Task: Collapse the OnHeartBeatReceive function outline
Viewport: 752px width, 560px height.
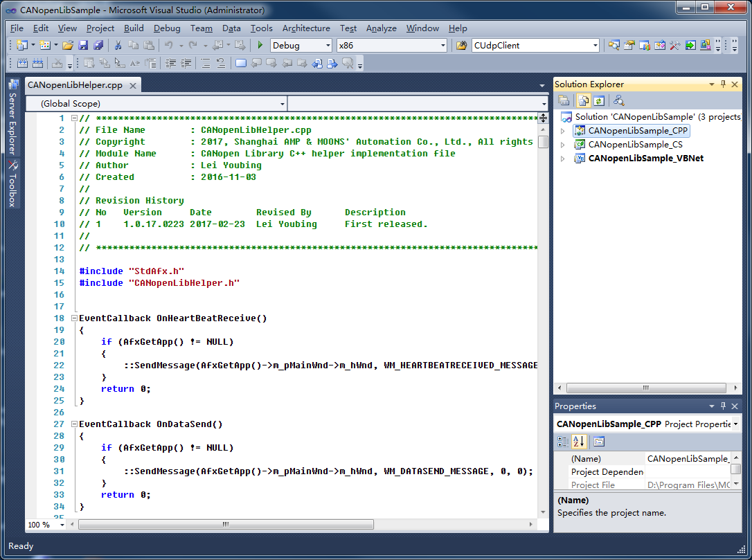Action: [x=74, y=318]
